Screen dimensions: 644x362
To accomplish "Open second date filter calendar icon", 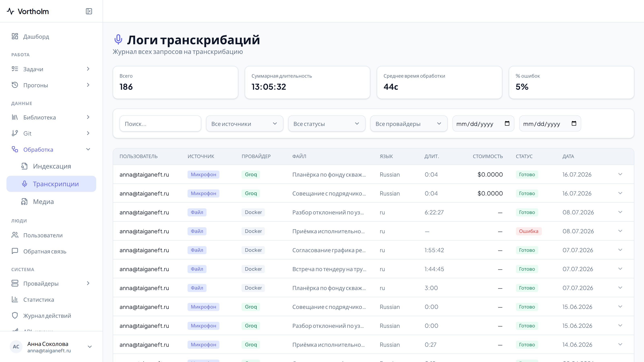I will pyautogui.click(x=574, y=123).
